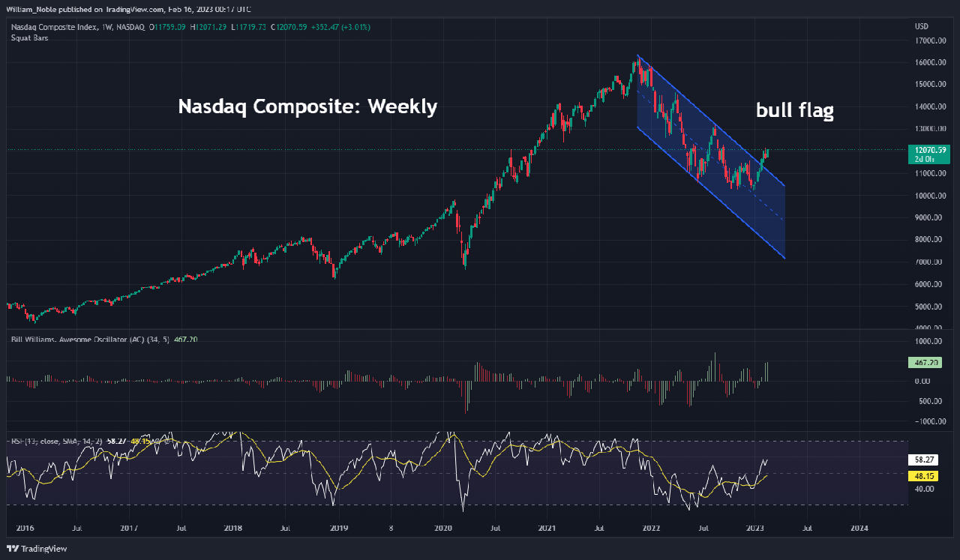Click the 8000.00 price axis label
The width and height of the screenshot is (960, 560).
coord(928,240)
